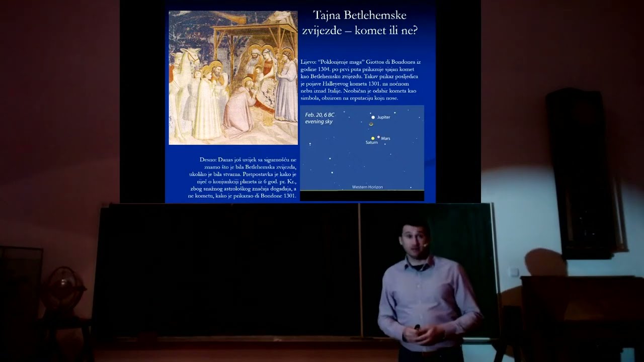Click the paragraph starting 'Lijevo: Poklonjenje maga'

pyautogui.click(x=360, y=79)
